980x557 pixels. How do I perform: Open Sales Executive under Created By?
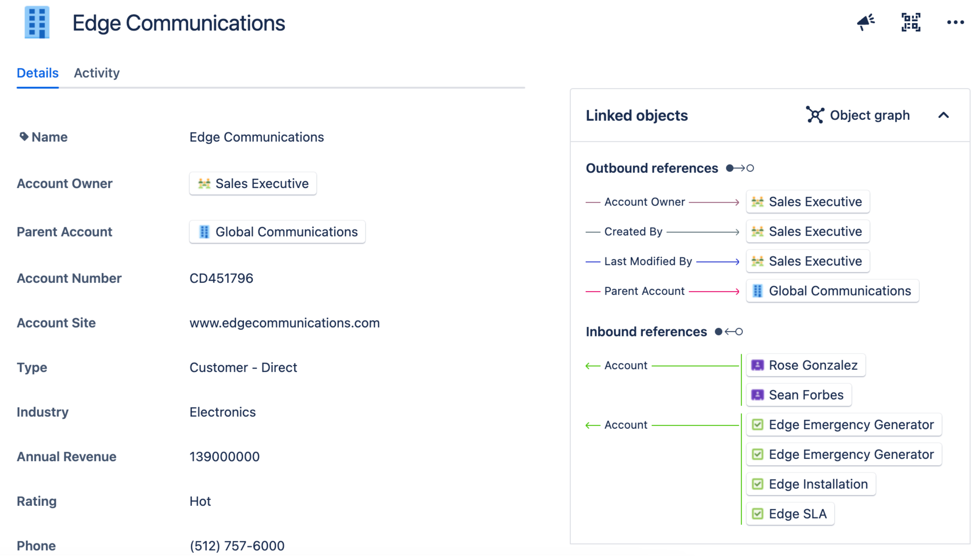808,231
